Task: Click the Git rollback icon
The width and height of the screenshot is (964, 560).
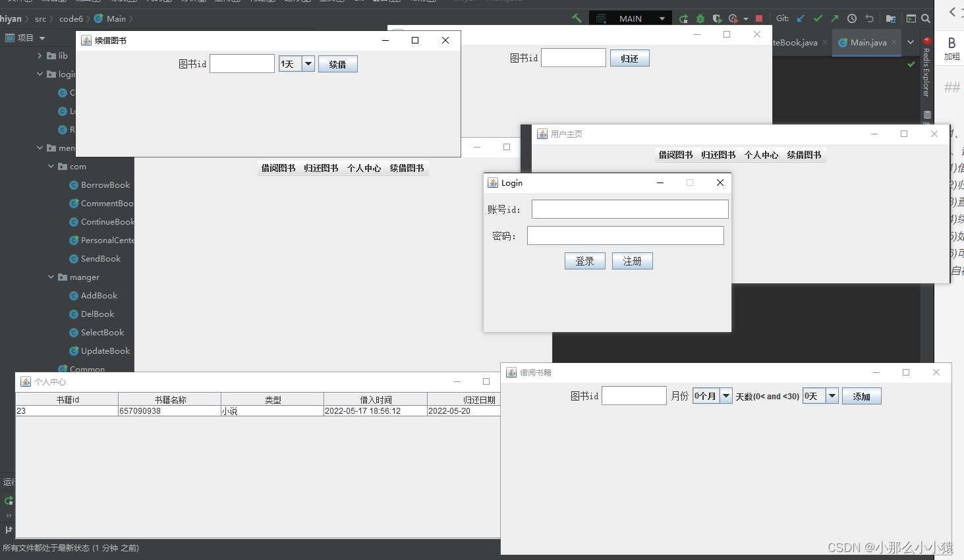Action: [x=869, y=18]
